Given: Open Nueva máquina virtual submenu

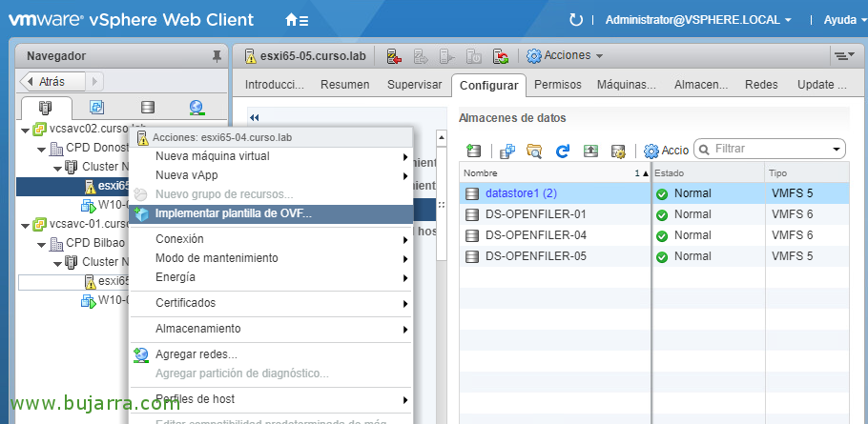Looking at the screenshot, I should click(271, 156).
